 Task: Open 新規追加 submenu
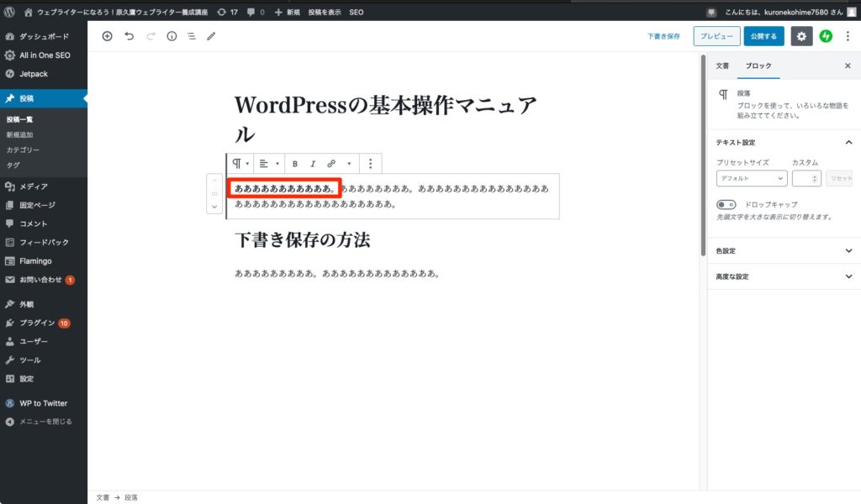click(x=20, y=134)
